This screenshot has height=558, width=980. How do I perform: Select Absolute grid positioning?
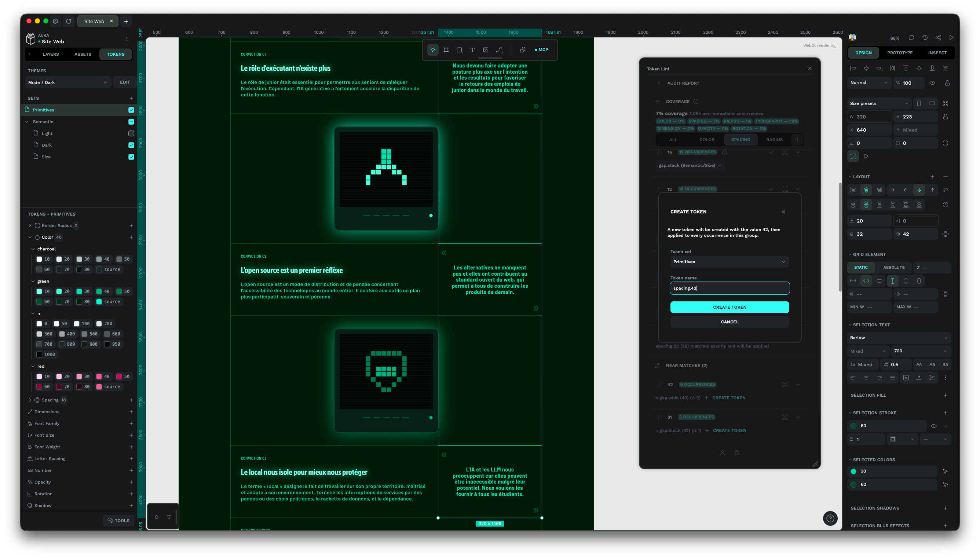894,268
